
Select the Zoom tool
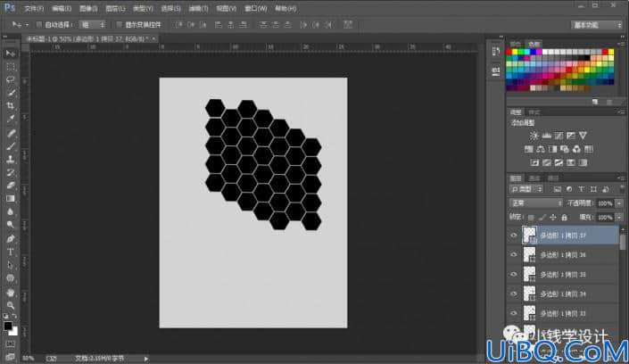11,305
